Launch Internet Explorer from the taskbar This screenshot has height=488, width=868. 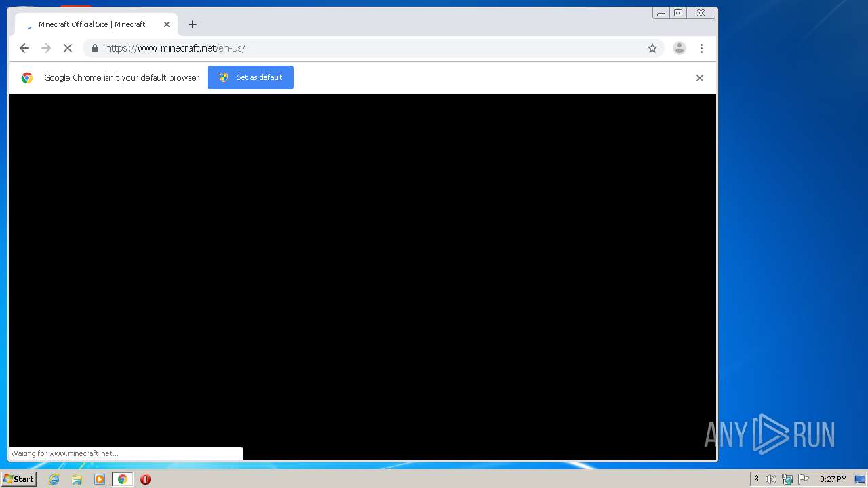[54, 479]
